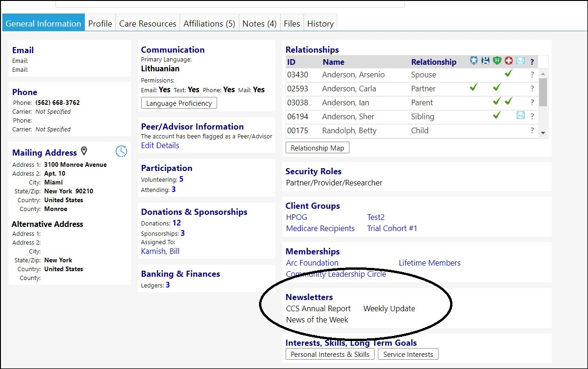Sort by the Relationship column header
Viewport: 588px width, 369px height.
coord(434,62)
